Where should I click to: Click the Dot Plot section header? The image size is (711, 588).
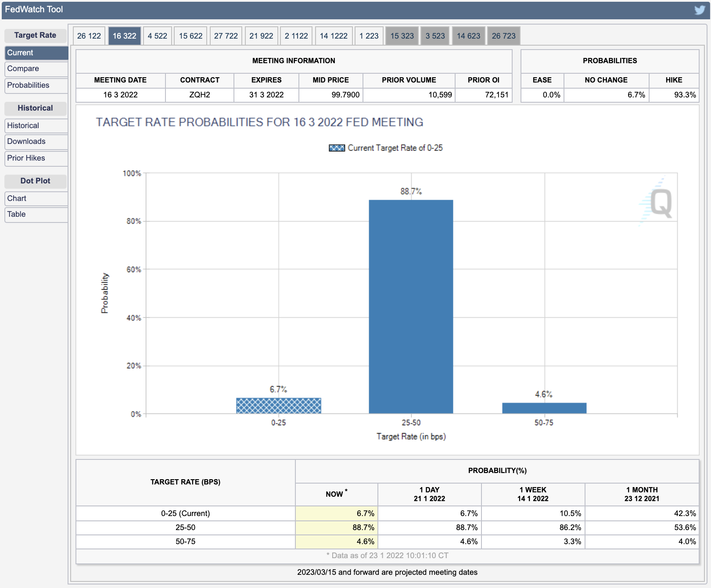point(36,181)
